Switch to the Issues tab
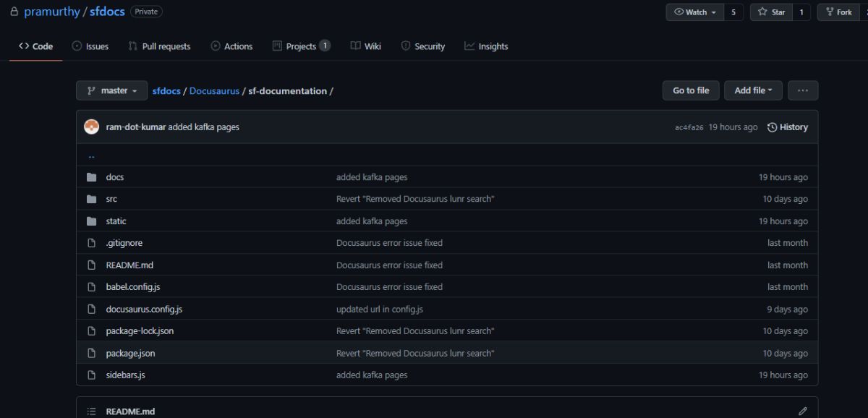This screenshot has height=418, width=868. click(x=90, y=46)
